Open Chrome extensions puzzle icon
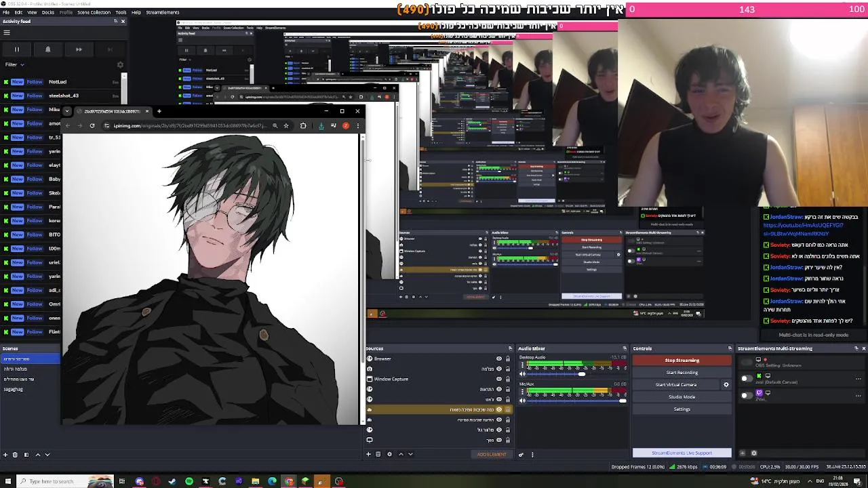The height and width of the screenshot is (488, 868). point(303,125)
